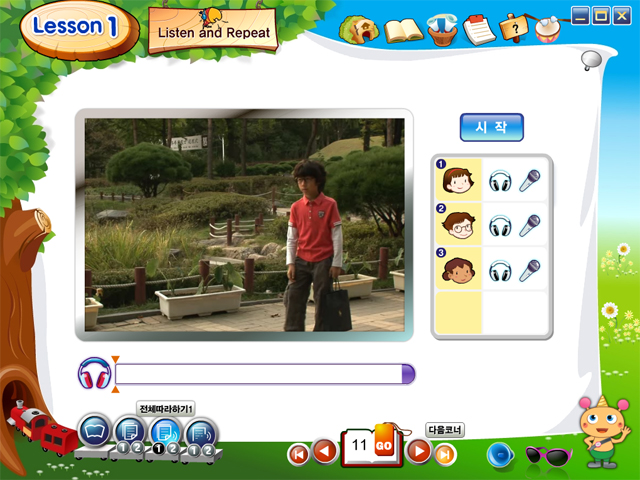Listen to character 1 with headphones icon
The width and height of the screenshot is (640, 480).
point(500,181)
